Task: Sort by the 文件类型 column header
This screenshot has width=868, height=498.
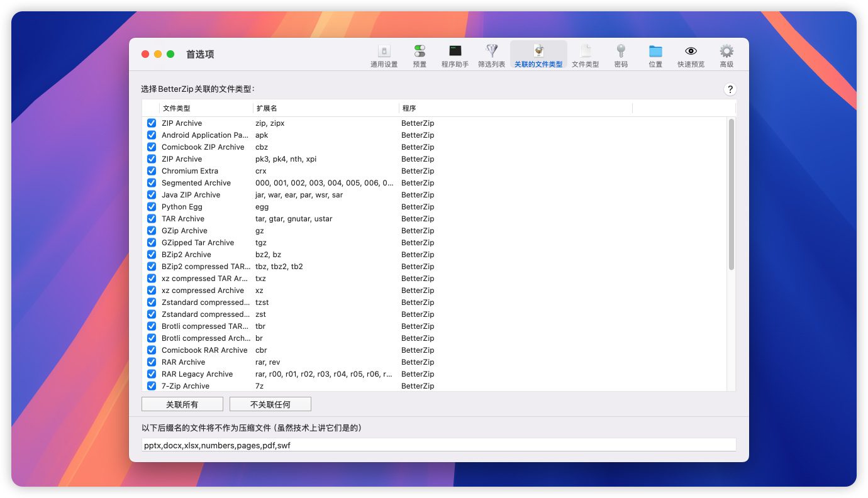Action: tap(206, 108)
